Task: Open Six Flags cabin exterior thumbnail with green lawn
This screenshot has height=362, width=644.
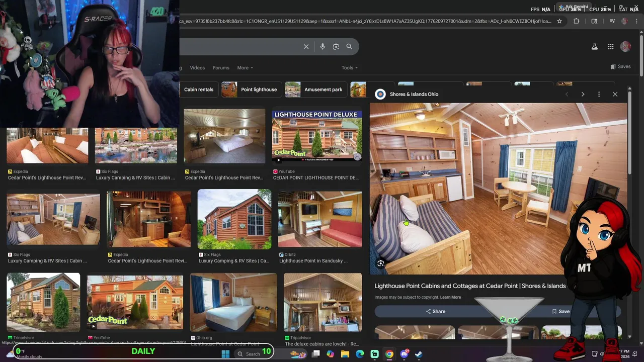Action: [234, 219]
